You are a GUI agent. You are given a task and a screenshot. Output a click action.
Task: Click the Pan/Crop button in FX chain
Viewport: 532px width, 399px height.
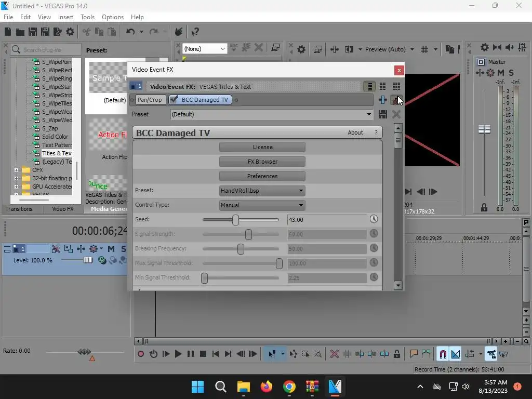pyautogui.click(x=150, y=100)
